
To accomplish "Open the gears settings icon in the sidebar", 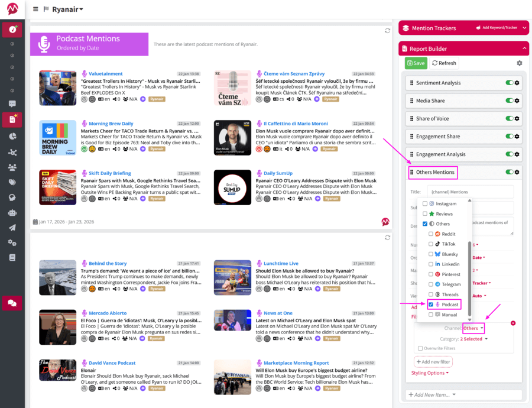I will pos(12,242).
